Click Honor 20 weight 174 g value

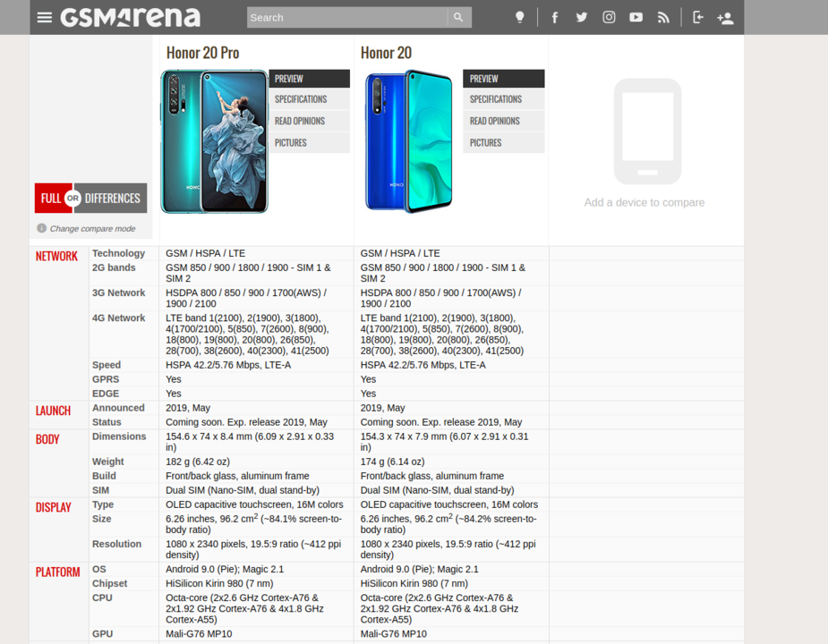392,462
